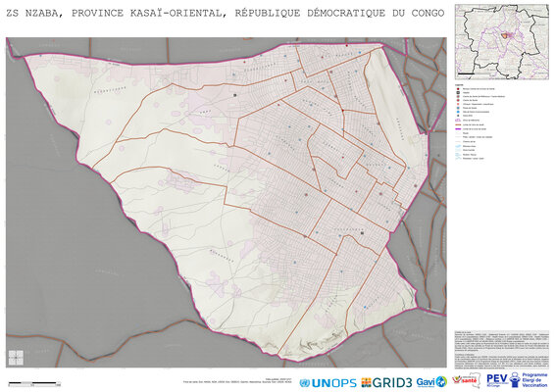The height and width of the screenshot is (392, 555).
Task: Click the Gavi logo
Action: pos(431,382)
